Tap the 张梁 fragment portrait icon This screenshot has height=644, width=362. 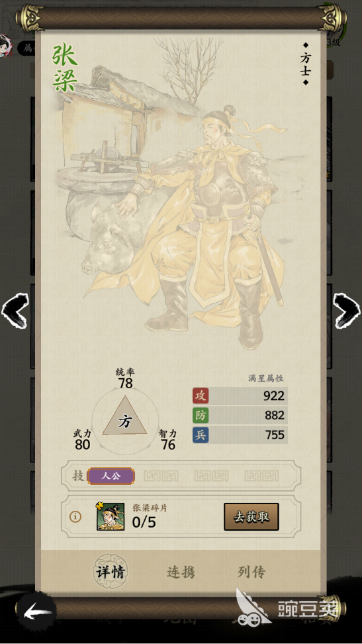point(111,517)
